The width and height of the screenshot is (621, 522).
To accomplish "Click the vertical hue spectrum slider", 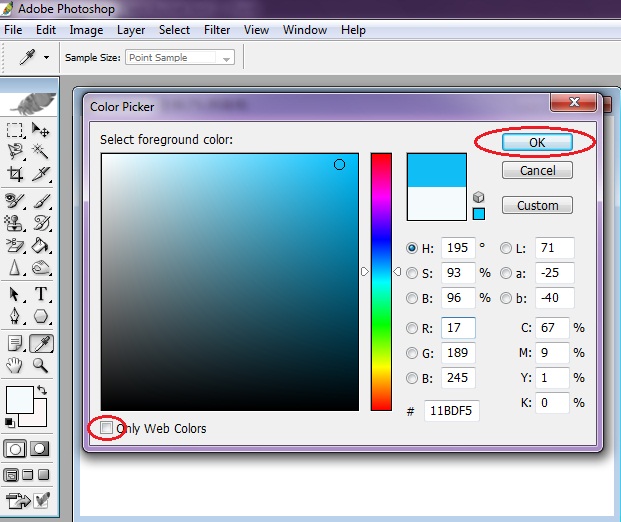I will point(381,282).
